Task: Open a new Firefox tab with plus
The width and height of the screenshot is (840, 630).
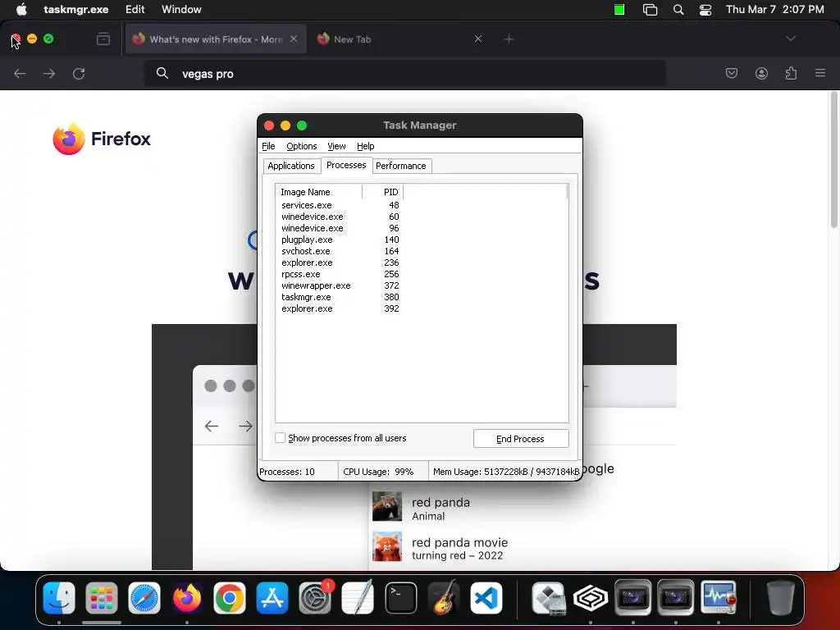Action: (x=509, y=39)
